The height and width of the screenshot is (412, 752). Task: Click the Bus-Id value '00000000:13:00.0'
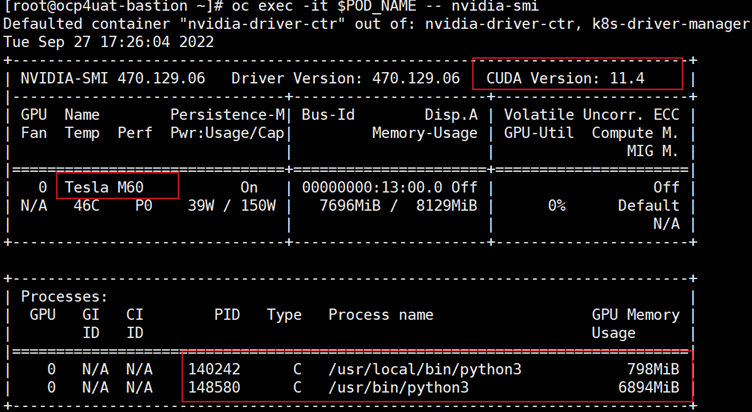372,187
